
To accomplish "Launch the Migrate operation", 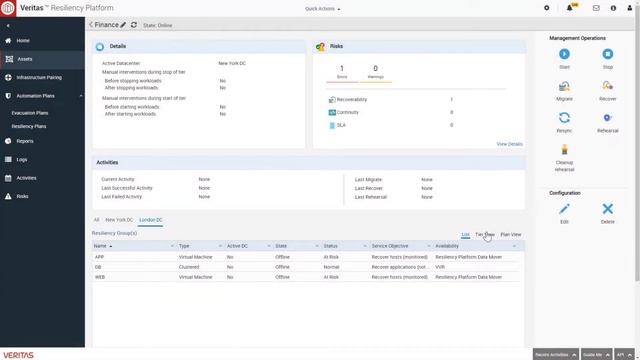I will [x=564, y=86].
